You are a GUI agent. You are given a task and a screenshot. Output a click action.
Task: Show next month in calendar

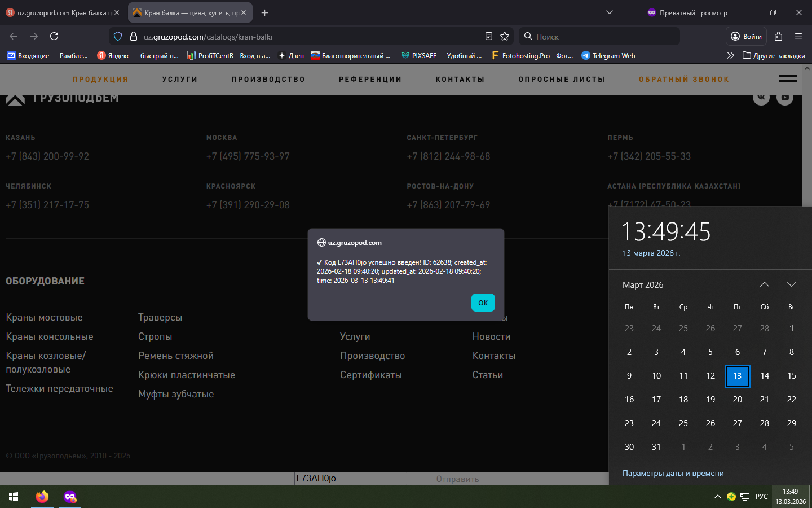tap(791, 284)
